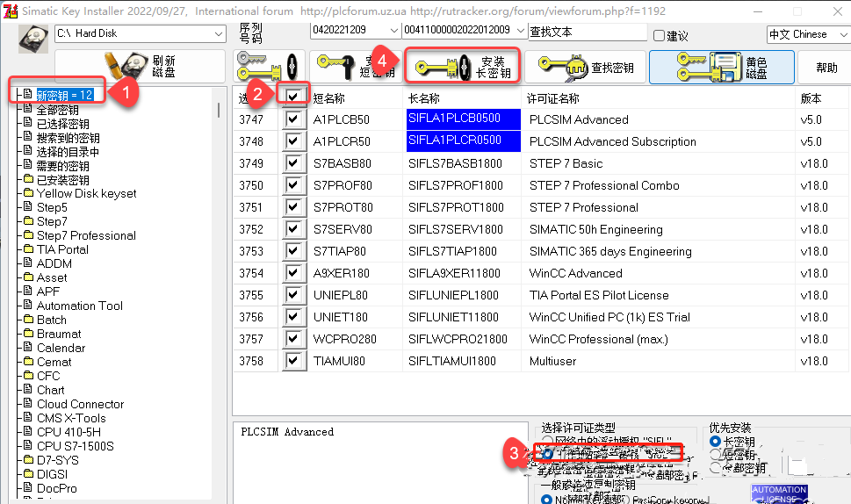Click the unlabeled double-key install button

click(x=268, y=67)
